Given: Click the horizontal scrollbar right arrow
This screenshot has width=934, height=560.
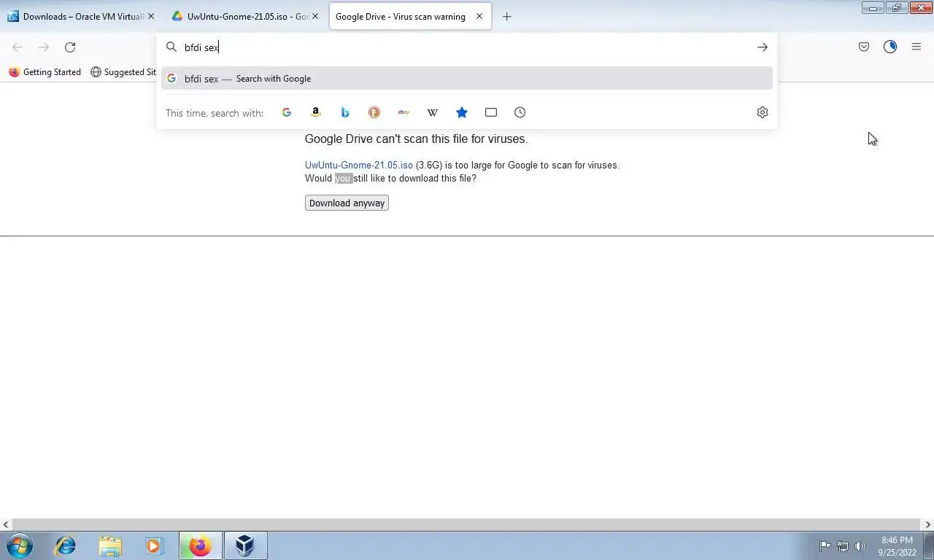Looking at the screenshot, I should pyautogui.click(x=928, y=524).
